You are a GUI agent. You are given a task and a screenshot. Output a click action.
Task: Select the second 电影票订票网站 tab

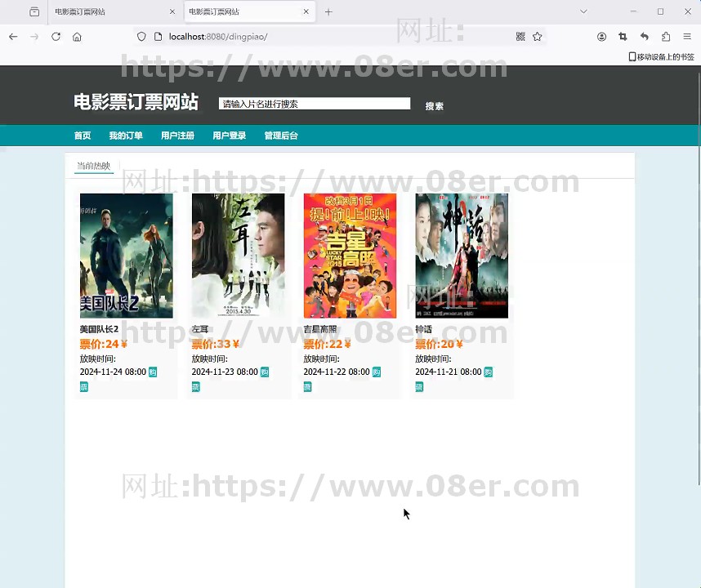(x=249, y=12)
